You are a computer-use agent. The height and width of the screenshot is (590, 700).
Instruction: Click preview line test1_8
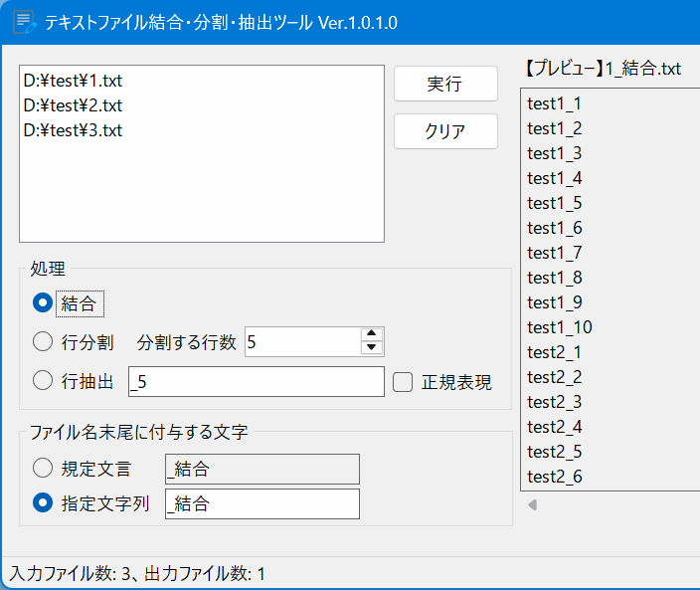click(x=555, y=278)
